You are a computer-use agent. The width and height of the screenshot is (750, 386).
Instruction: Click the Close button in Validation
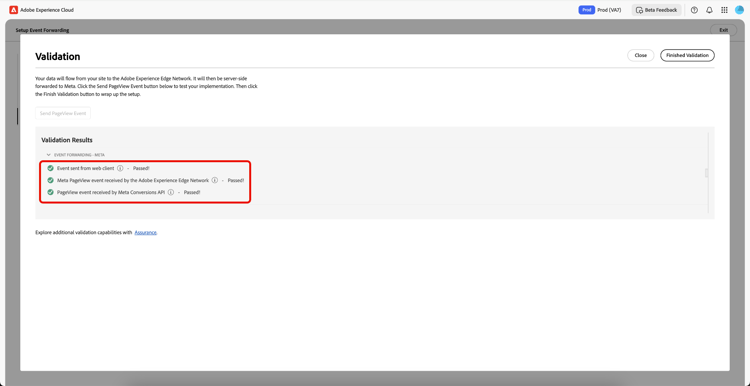[640, 55]
